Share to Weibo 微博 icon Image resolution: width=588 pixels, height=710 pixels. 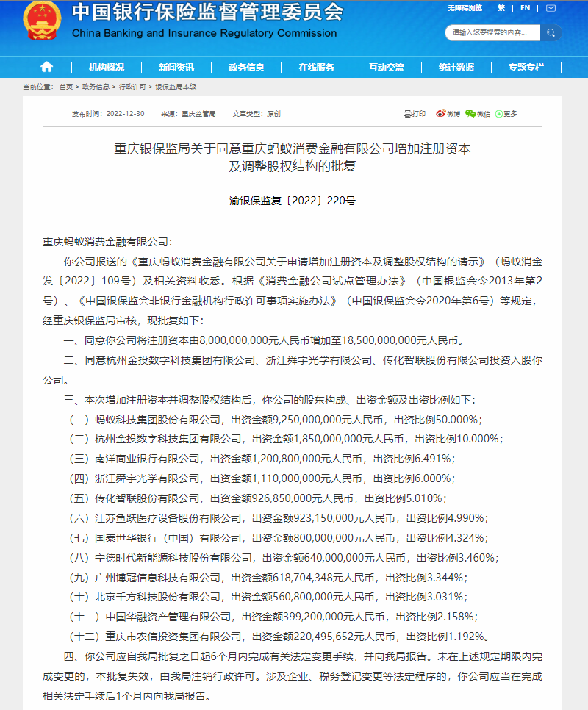click(x=448, y=114)
